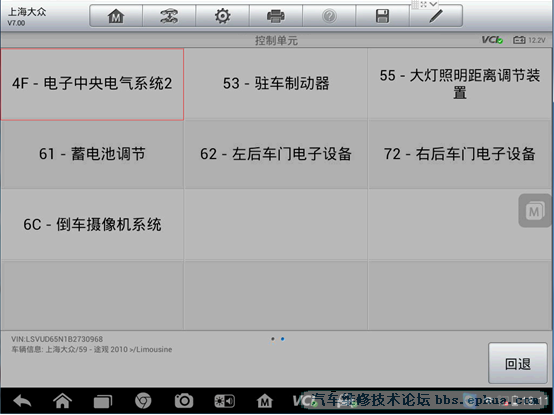Go to first page indicator dot
Image resolution: width=554 pixels, height=415 pixels.
273,339
